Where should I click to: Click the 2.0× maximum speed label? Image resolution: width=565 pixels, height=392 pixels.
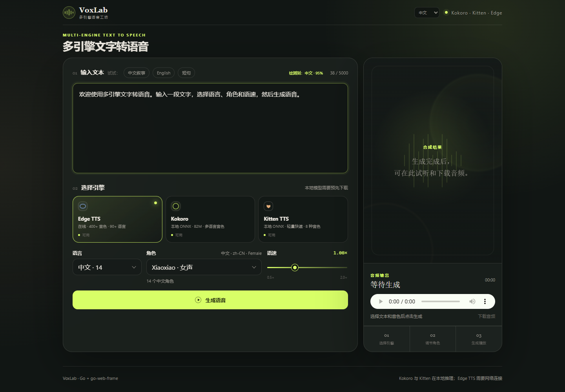pyautogui.click(x=344, y=278)
